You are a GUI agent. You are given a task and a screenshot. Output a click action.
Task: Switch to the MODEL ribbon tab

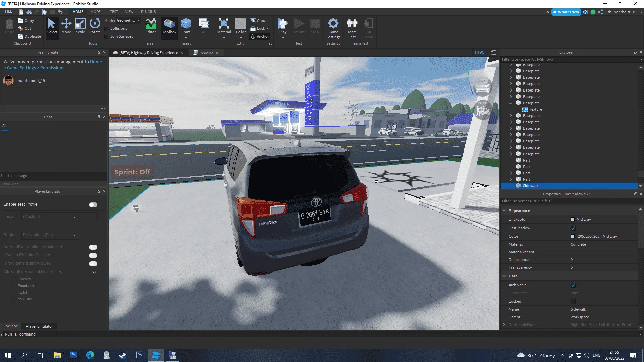coord(96,12)
